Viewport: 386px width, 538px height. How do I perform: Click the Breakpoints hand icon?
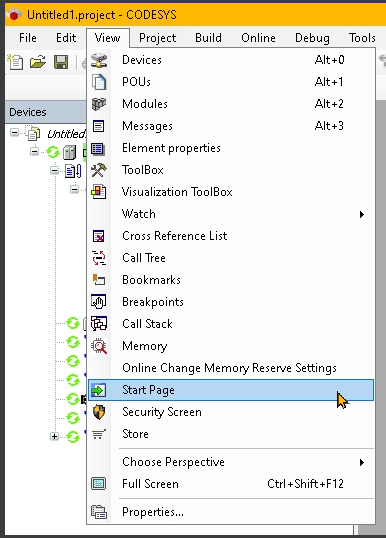click(x=99, y=302)
